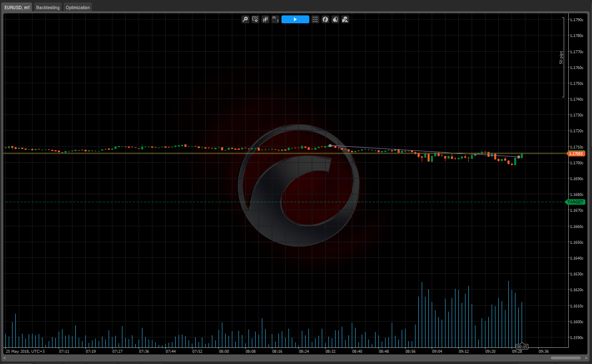This screenshot has height=364, width=592.
Task: Switch to the EURUSD, m1 tab
Action: click(x=17, y=7)
